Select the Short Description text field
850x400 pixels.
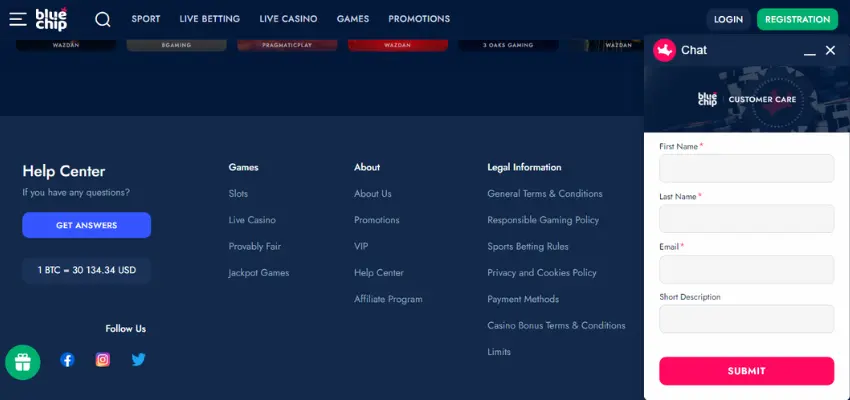click(x=746, y=319)
